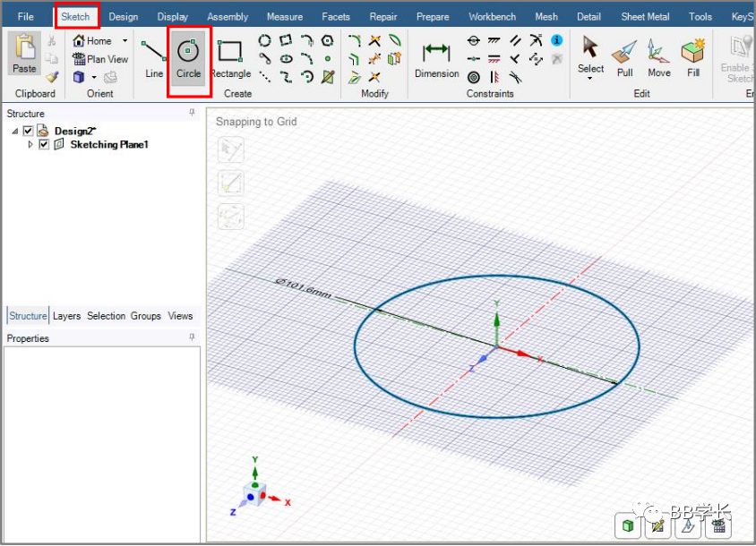Click the blue constraint info icon
Screen dimensions: 756x546
tap(557, 40)
